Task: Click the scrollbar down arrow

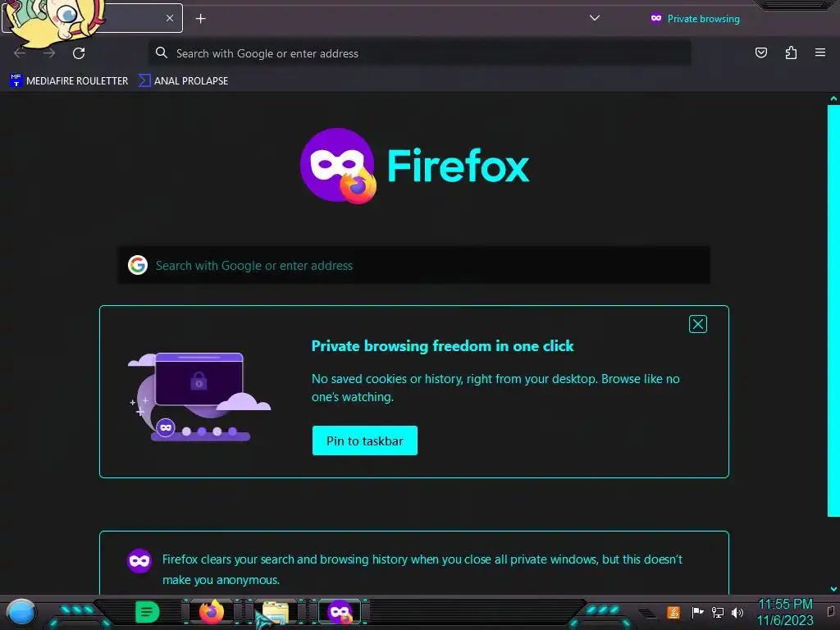Action: tap(833, 589)
